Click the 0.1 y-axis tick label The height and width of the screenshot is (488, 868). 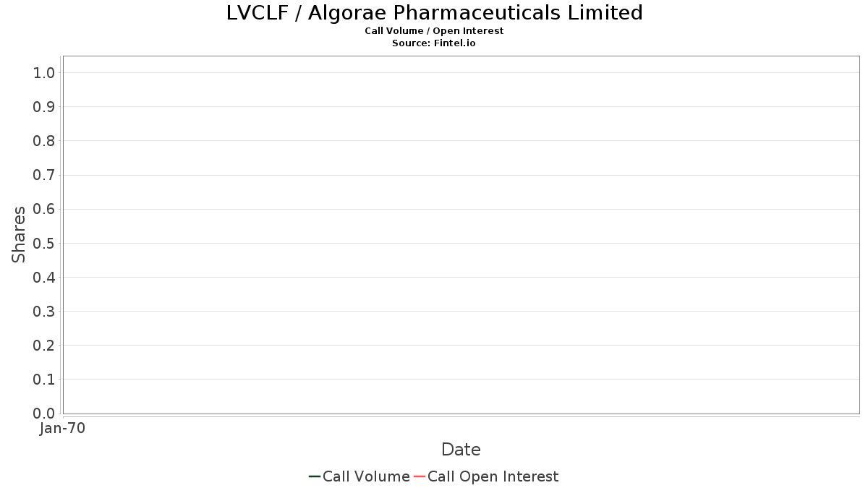tap(44, 379)
